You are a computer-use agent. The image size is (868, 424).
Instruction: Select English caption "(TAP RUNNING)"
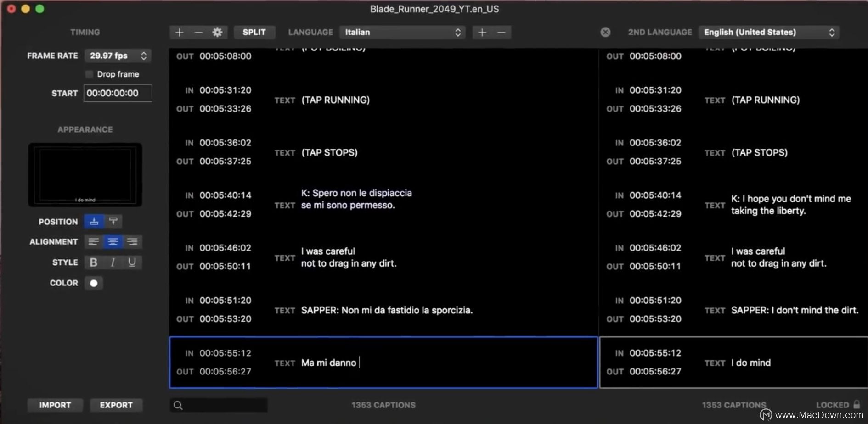pyautogui.click(x=766, y=100)
